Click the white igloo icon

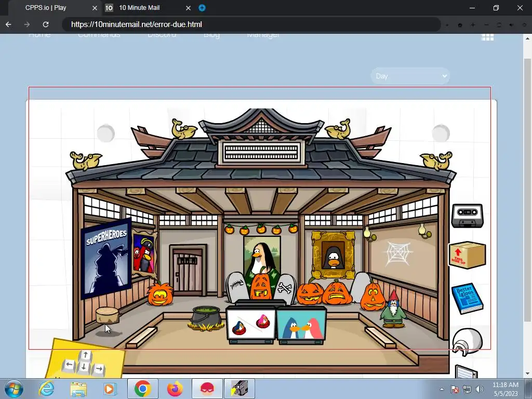[467, 341]
